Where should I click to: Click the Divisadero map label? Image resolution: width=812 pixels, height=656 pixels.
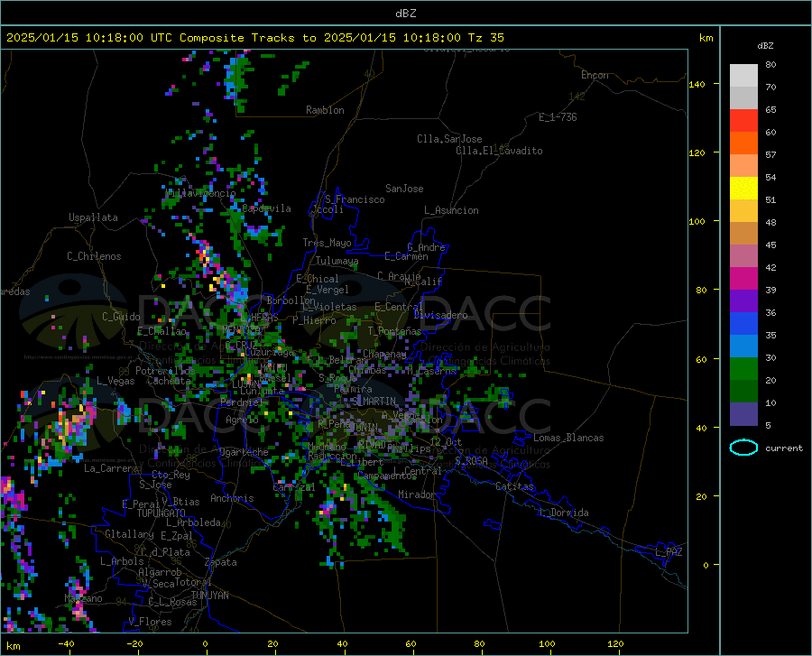pos(440,315)
